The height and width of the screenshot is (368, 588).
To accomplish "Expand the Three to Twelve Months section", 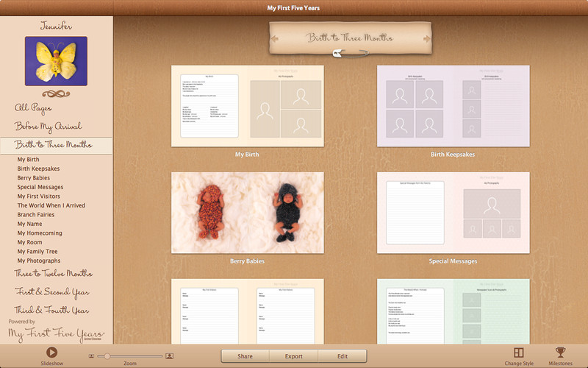I will [x=54, y=274].
